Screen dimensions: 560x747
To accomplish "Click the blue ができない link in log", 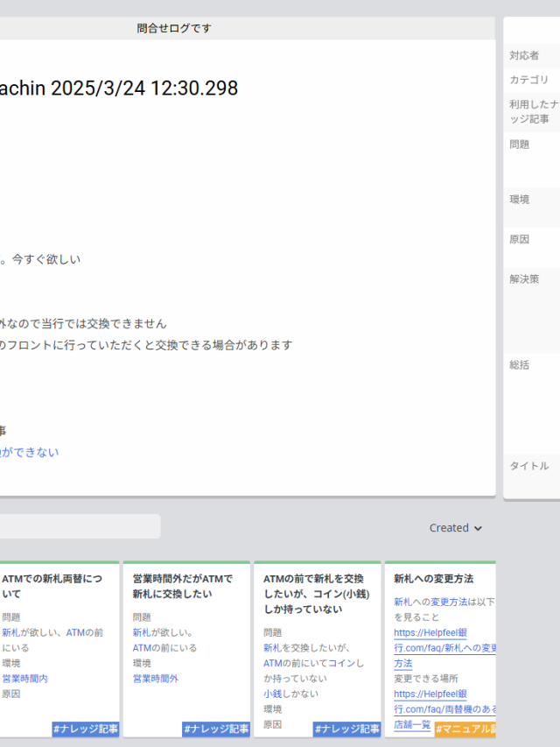I will tap(30, 453).
